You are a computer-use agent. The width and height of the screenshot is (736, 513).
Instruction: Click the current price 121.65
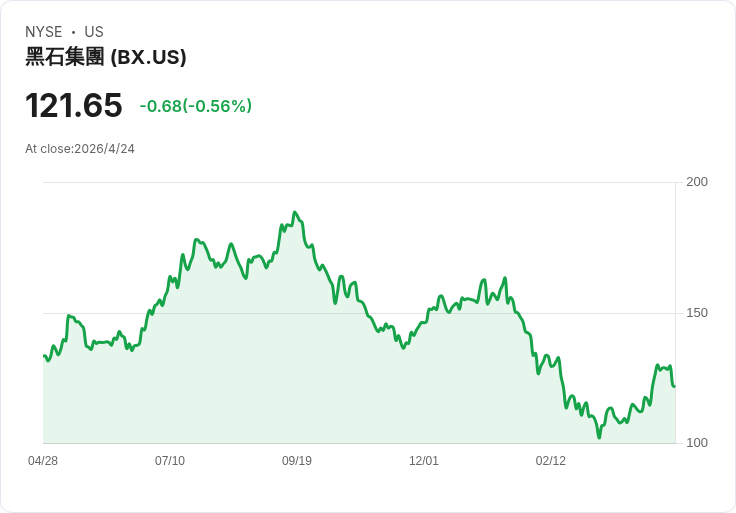[74, 105]
